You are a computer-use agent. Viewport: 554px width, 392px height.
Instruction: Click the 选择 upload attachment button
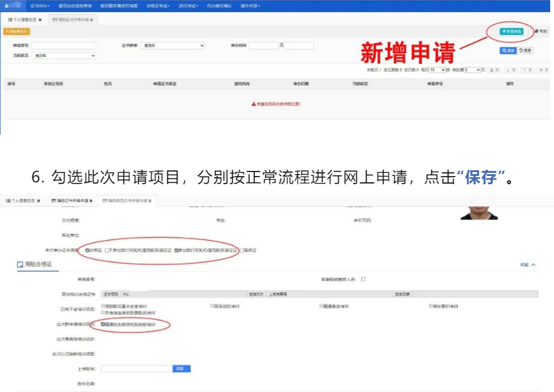click(181, 368)
